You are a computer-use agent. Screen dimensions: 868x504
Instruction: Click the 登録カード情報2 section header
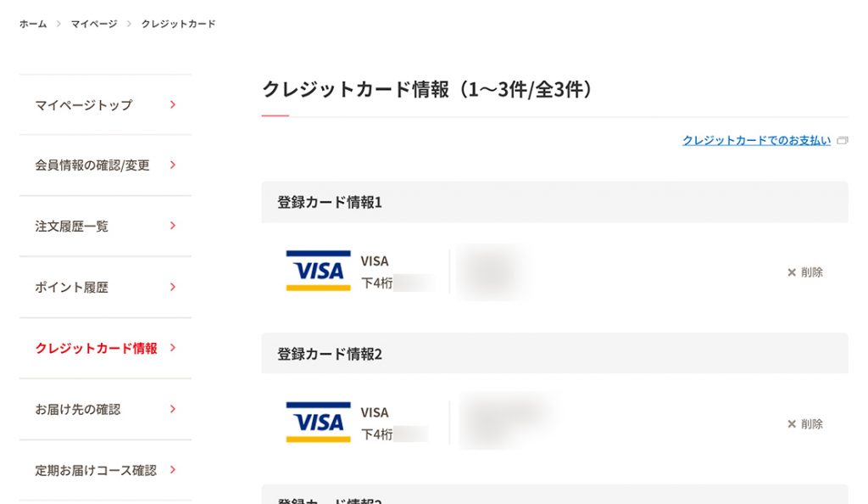pyautogui.click(x=554, y=353)
